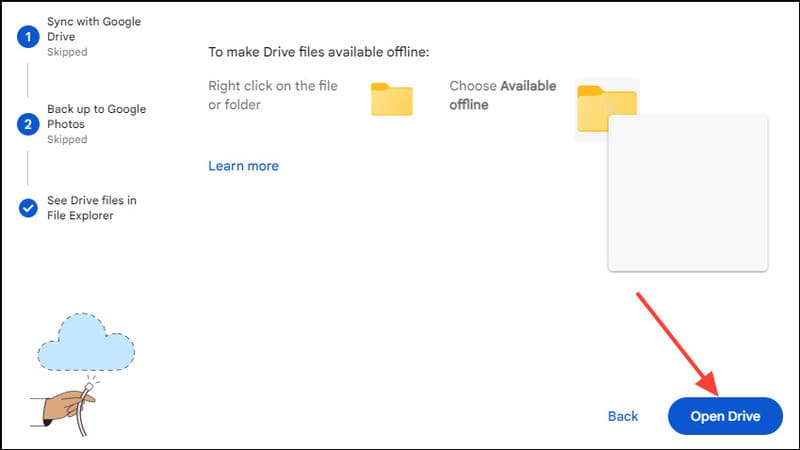Click the step 2 numbered circle icon
Screen dimensions: 800x450
pos(28,124)
